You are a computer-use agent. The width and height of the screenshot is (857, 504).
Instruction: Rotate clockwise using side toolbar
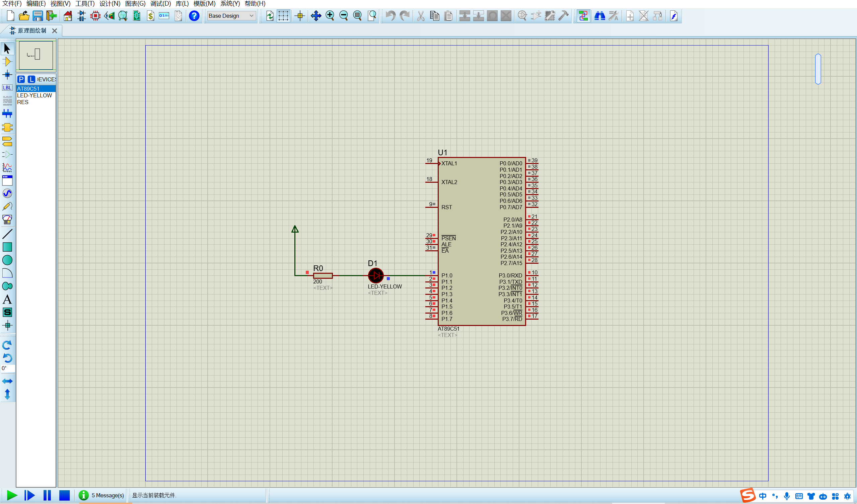7,345
